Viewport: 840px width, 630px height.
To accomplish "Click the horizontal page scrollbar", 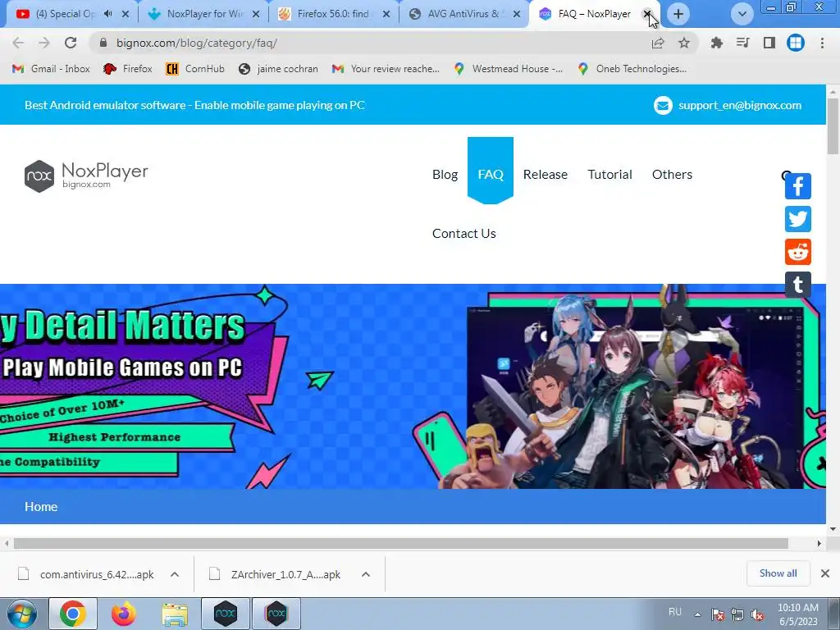I will click(x=400, y=544).
